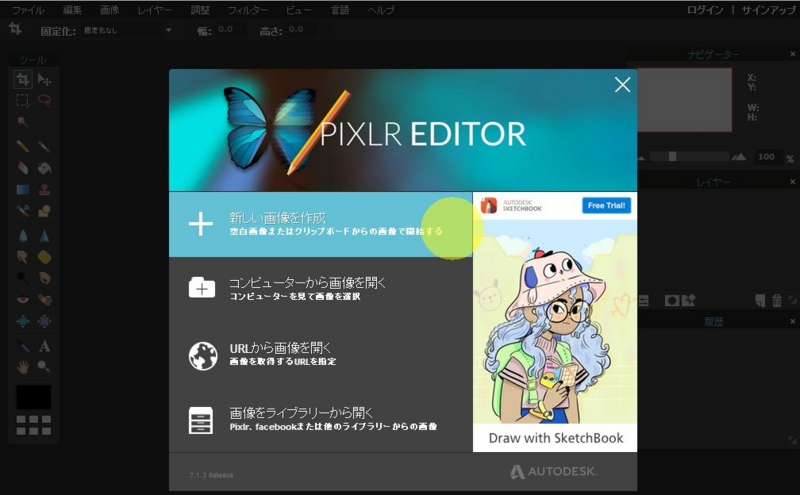Close the ナビゲーター panel

[x=792, y=54]
